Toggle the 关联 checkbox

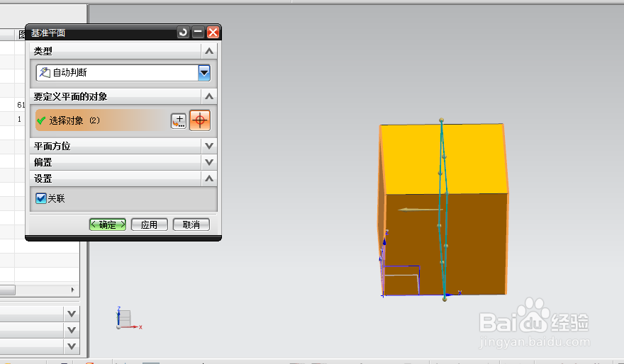tap(40, 198)
